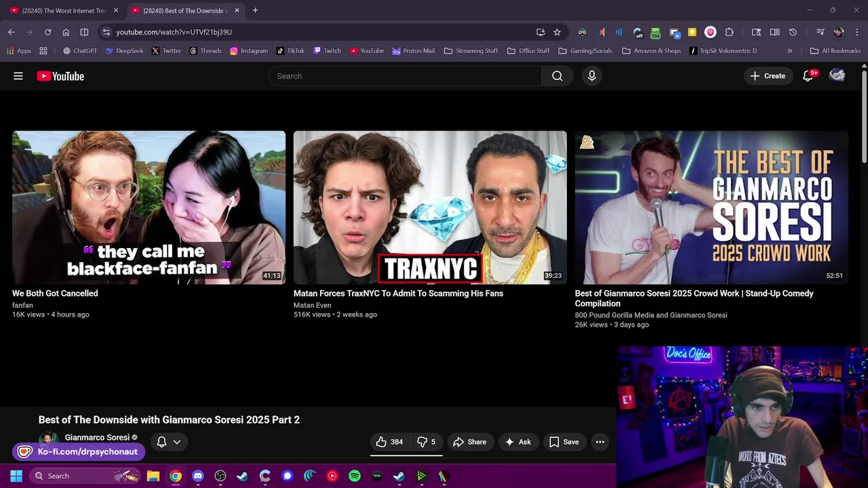Click the Ask button
The height and width of the screenshot is (488, 868).
[x=517, y=442]
